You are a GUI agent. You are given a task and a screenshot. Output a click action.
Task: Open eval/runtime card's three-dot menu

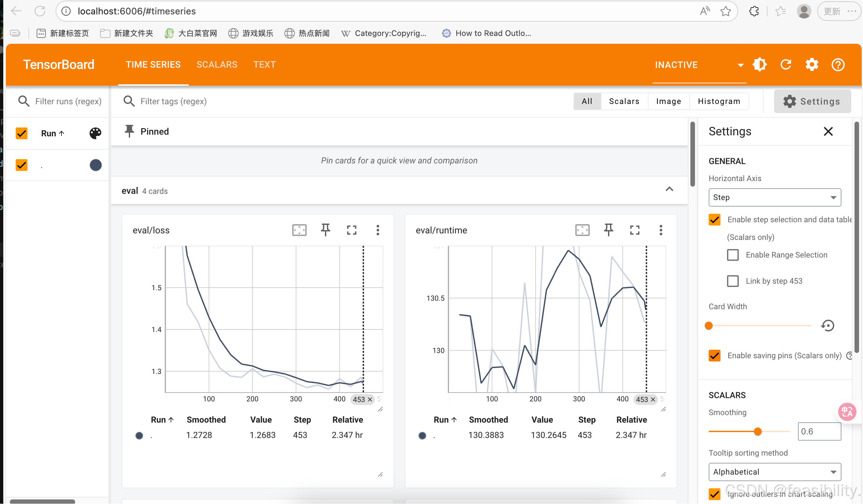(x=661, y=230)
